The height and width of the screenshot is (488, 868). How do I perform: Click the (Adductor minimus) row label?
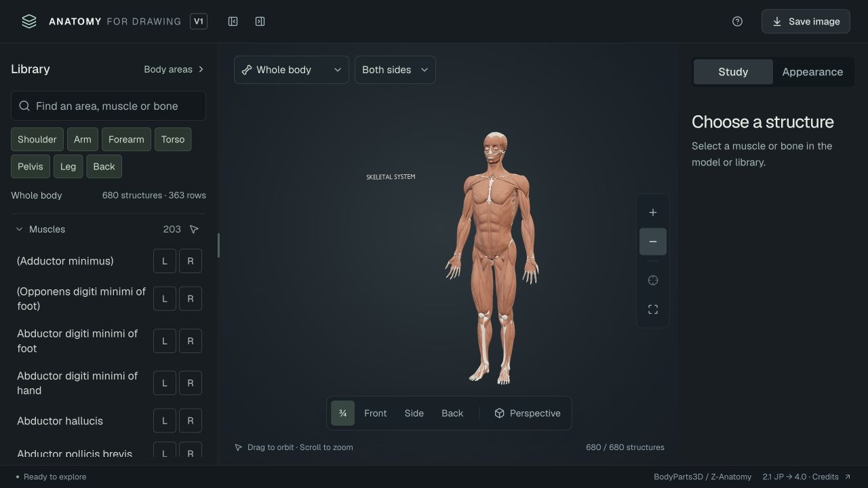tap(65, 261)
